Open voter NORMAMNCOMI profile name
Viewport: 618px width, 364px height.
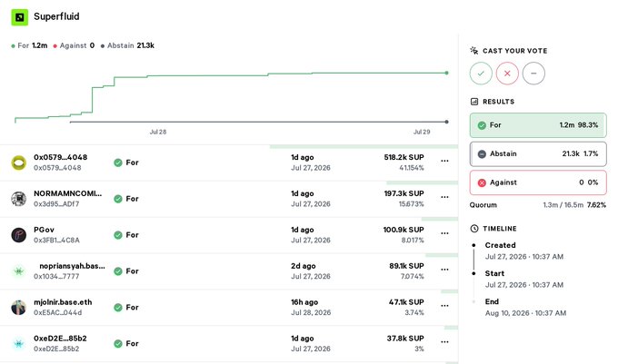coord(68,193)
